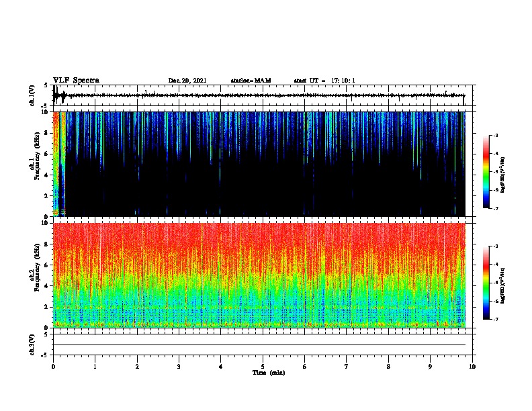Click time axis tick label "9"
Viewport: 532px width, 411px height.
pos(430,367)
